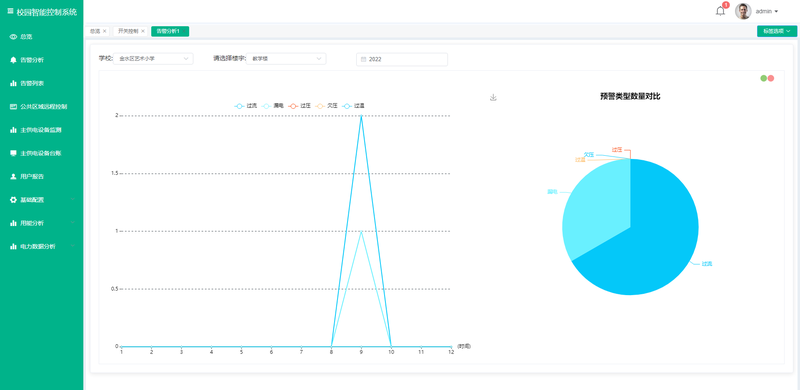Open the 楼宇 building dropdown

tap(286, 59)
